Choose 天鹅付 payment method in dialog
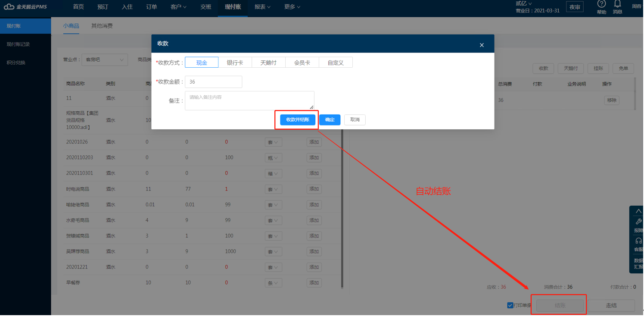The height and width of the screenshot is (316, 644). coord(268,63)
